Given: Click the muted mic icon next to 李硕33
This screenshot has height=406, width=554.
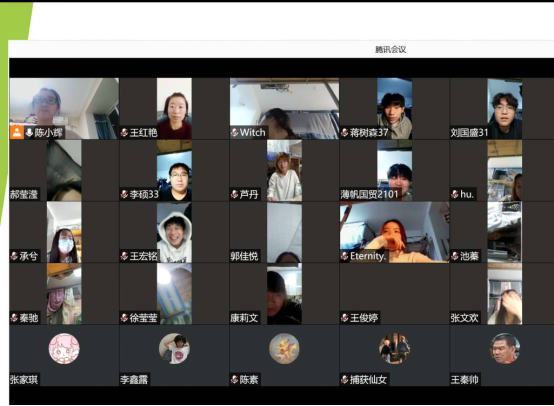Looking at the screenshot, I should point(124,194).
